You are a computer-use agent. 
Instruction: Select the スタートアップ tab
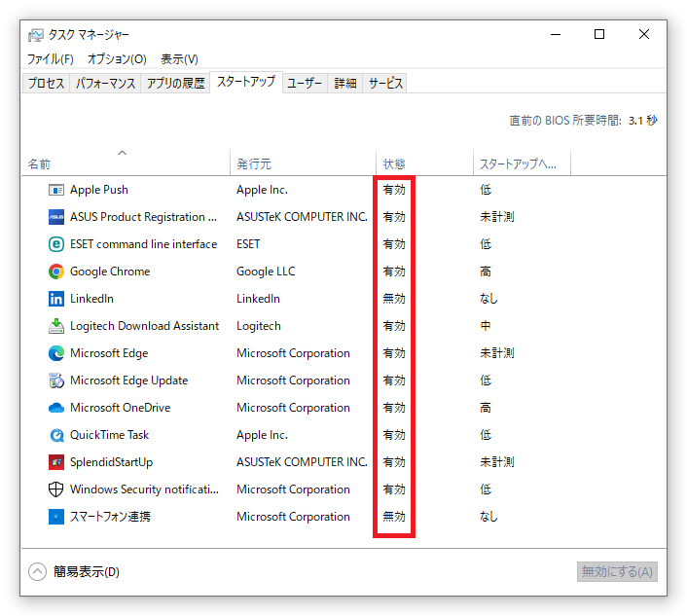pyautogui.click(x=246, y=82)
